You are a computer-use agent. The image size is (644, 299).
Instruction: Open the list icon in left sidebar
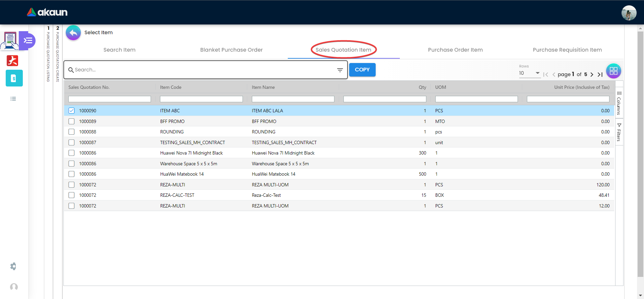pyautogui.click(x=13, y=99)
